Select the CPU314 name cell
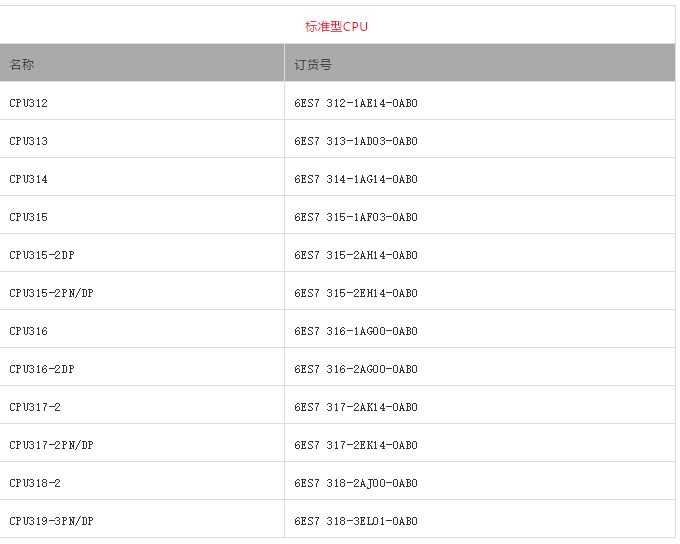Image resolution: width=680 pixels, height=544 pixels. click(29, 179)
